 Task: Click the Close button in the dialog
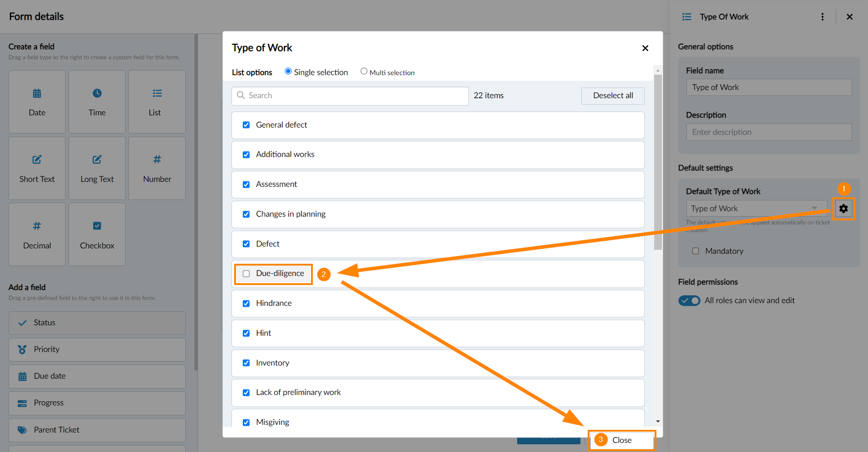[x=622, y=440]
